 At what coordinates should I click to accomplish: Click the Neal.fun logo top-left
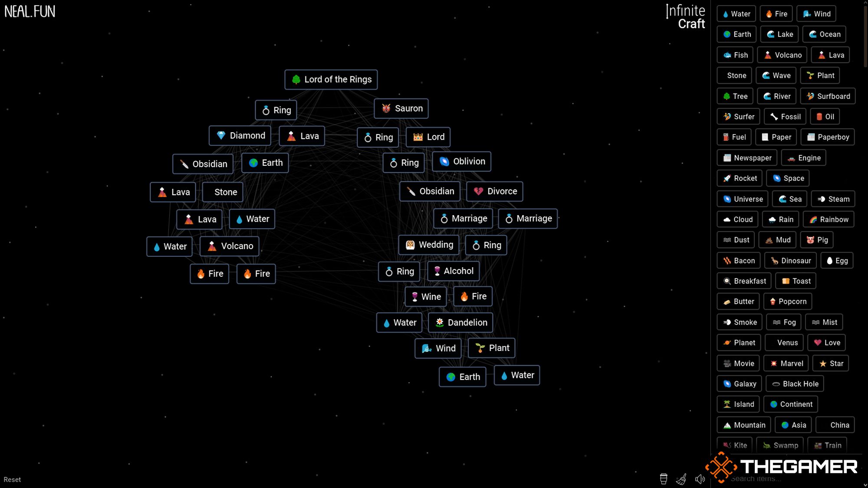(x=30, y=11)
